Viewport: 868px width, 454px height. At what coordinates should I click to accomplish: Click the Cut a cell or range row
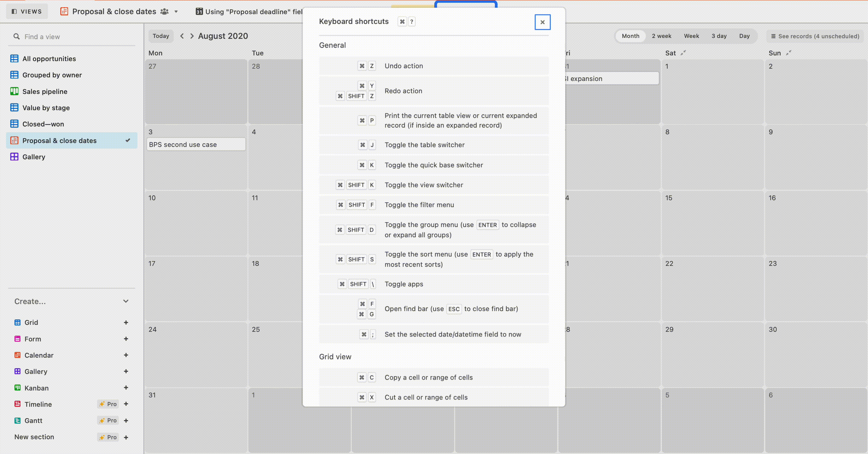tap(434, 397)
